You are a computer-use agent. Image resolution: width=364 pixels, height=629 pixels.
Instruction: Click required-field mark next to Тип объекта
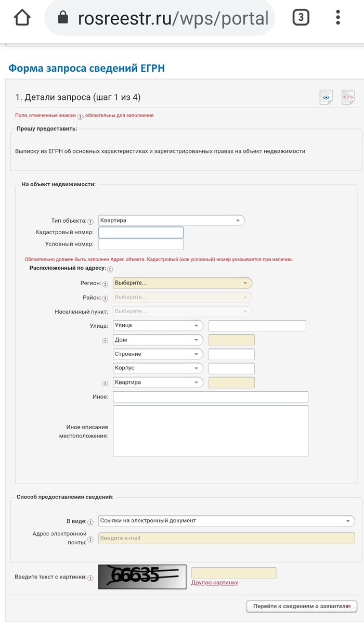tap(91, 221)
